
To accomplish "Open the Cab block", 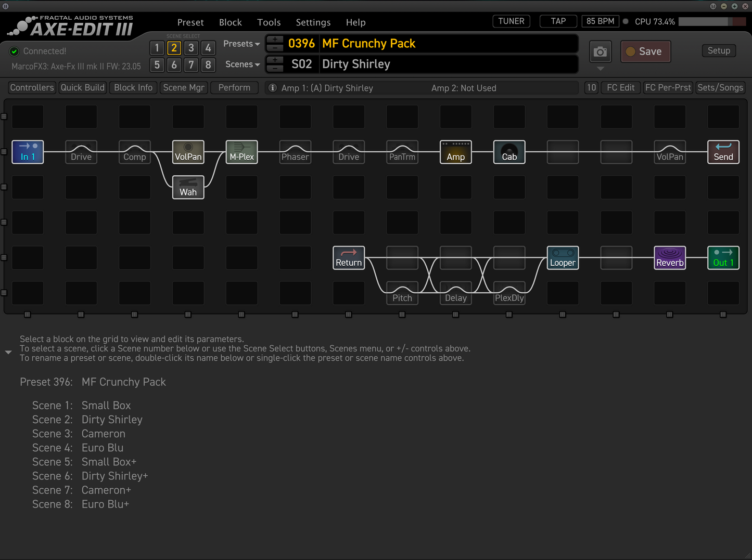I will coord(509,152).
